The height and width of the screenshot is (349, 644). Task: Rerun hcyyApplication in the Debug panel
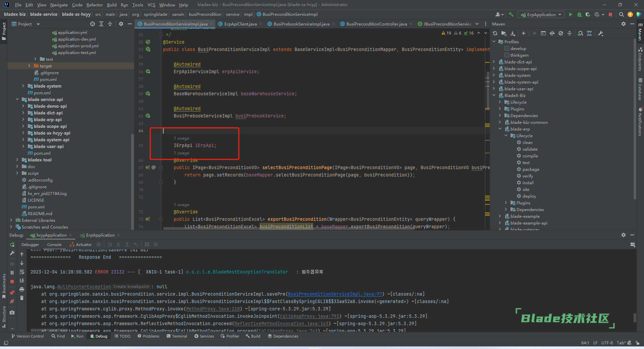pos(12,245)
